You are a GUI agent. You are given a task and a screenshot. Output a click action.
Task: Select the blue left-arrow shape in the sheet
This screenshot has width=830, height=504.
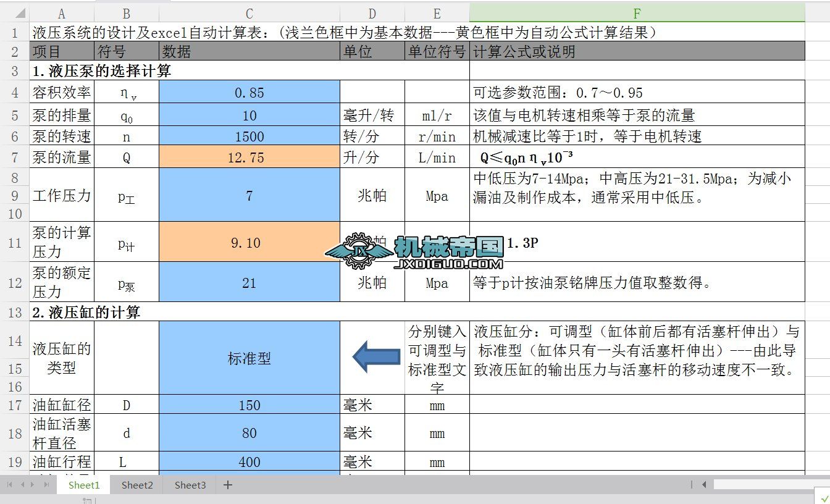[x=376, y=356]
